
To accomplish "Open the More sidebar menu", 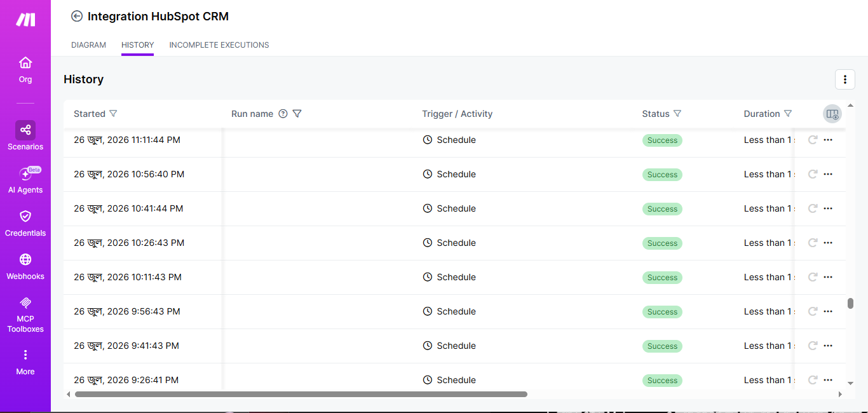I will [25, 362].
